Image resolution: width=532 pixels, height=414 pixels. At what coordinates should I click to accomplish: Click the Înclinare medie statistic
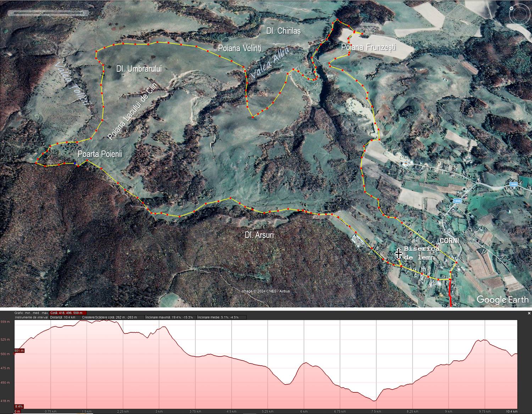coord(218,317)
